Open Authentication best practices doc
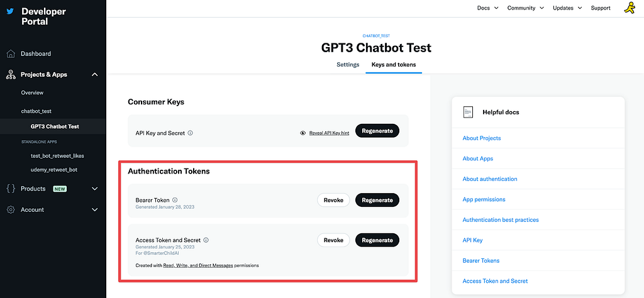Viewport: 644px width, 298px height. coord(500,220)
